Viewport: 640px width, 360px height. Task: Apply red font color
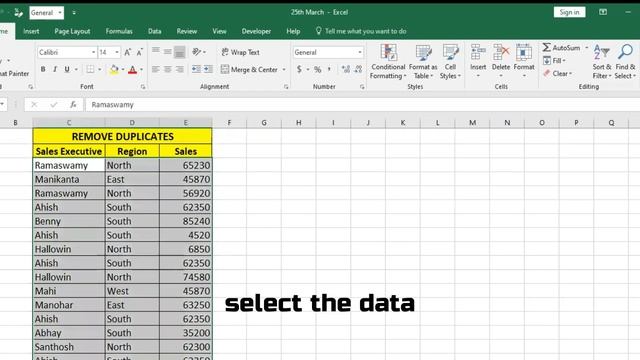[x=132, y=70]
